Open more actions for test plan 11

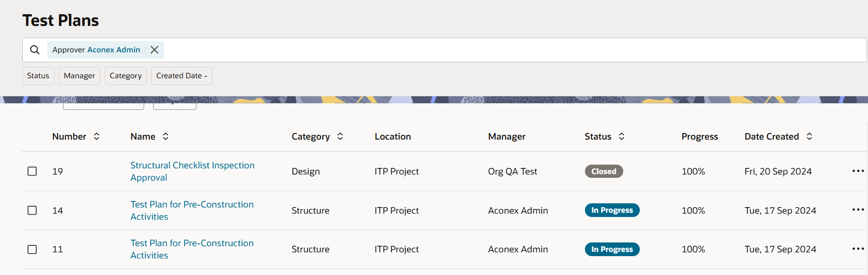point(858,249)
